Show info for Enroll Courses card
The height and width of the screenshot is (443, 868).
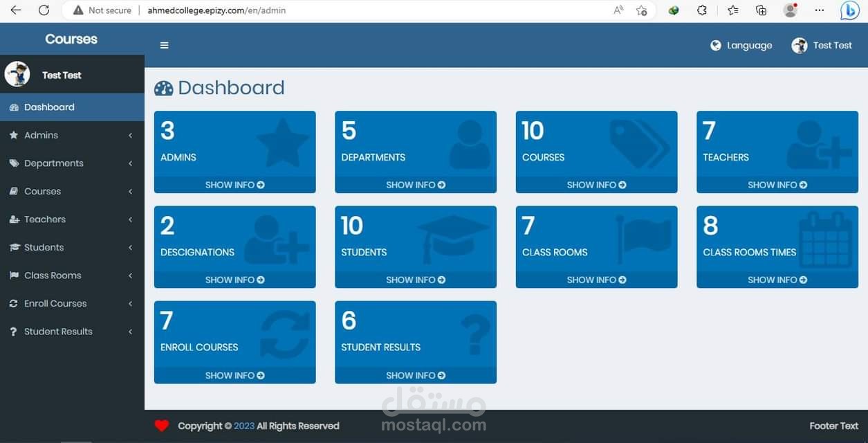234,375
